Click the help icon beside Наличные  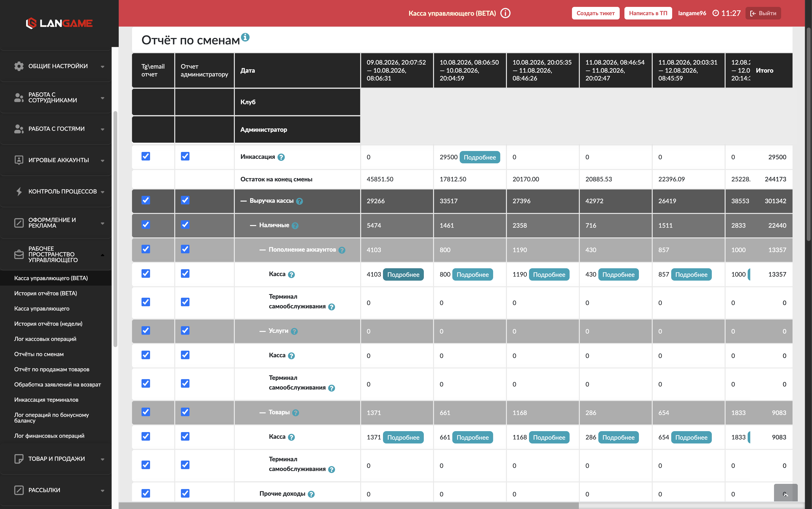point(295,226)
